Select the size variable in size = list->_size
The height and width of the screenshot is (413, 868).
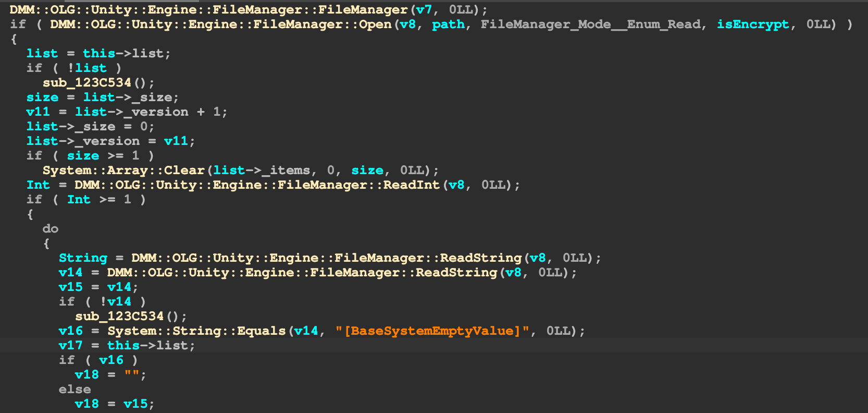(x=42, y=98)
